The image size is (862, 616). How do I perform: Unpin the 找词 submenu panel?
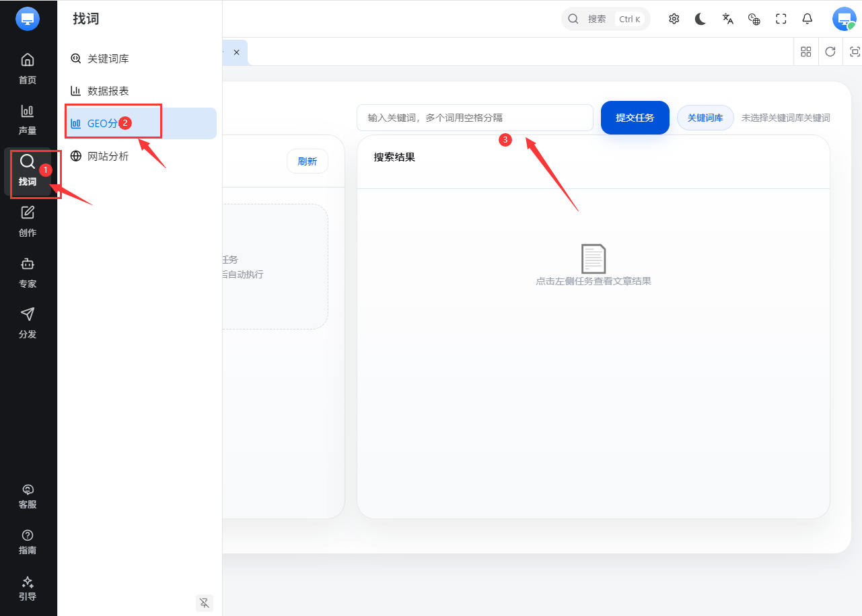click(x=205, y=603)
